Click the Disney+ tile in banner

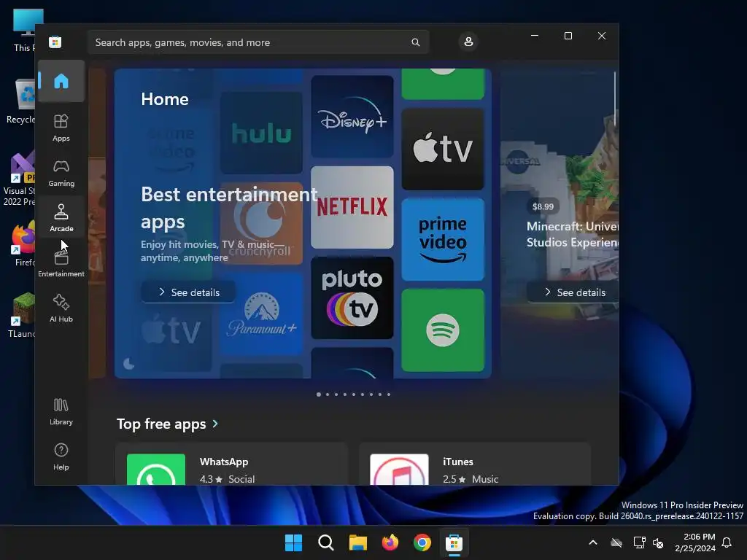point(352,117)
